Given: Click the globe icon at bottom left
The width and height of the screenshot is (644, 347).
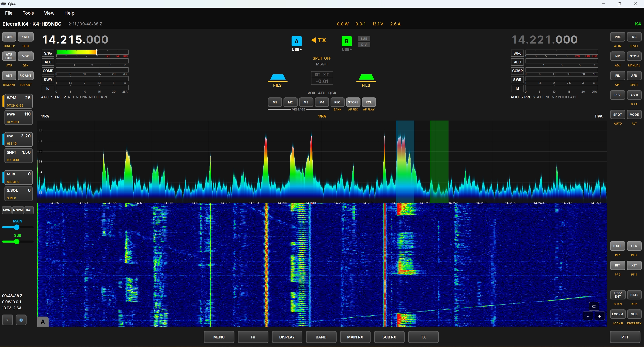Looking at the screenshot, I should click(x=21, y=320).
